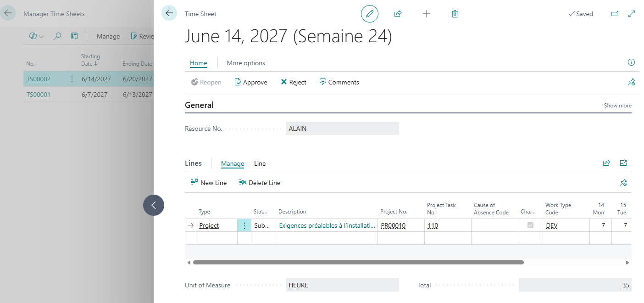Click the pencil edit icon
Screen dimensions: 644x303
(370, 14)
